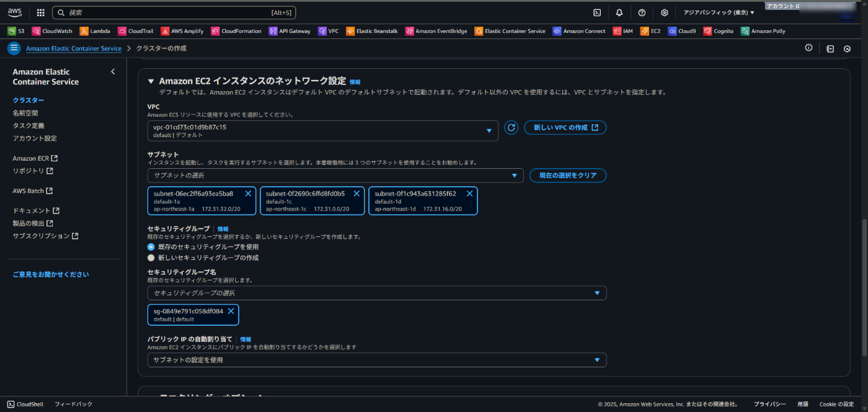Open EC2 favorite shortcut
Screen dimensions: 868x412
pos(650,31)
